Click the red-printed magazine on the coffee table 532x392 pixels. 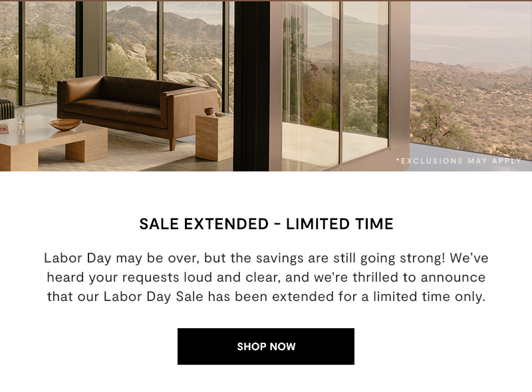coord(4,128)
